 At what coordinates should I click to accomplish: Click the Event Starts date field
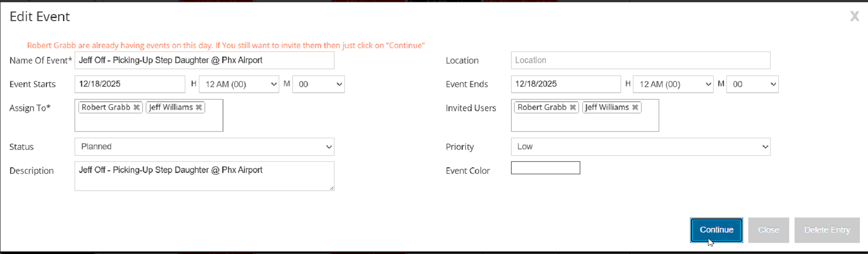point(130,84)
